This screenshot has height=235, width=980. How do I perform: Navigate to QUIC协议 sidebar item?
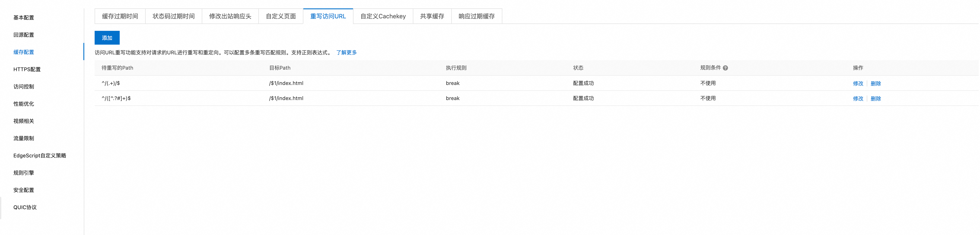click(x=25, y=207)
